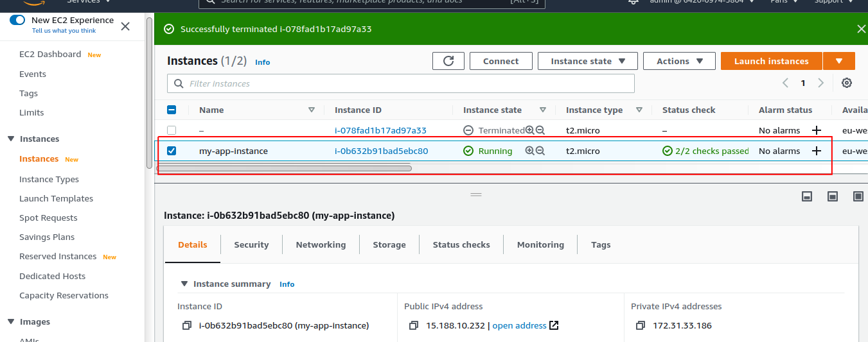Open the Actions dropdown menu

(679, 61)
